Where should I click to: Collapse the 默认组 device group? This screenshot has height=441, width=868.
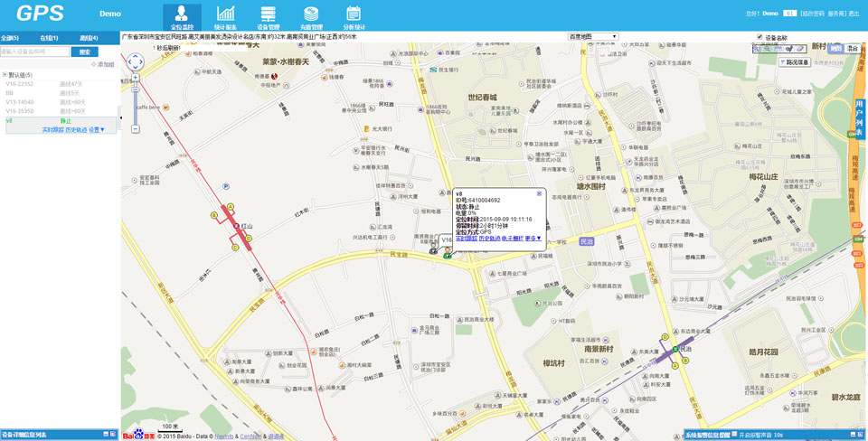click(4, 75)
